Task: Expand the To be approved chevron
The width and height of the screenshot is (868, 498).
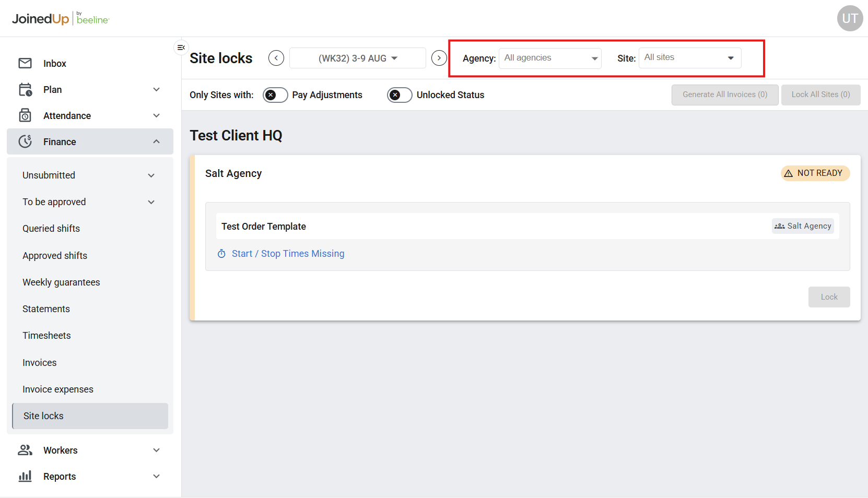Action: click(151, 202)
